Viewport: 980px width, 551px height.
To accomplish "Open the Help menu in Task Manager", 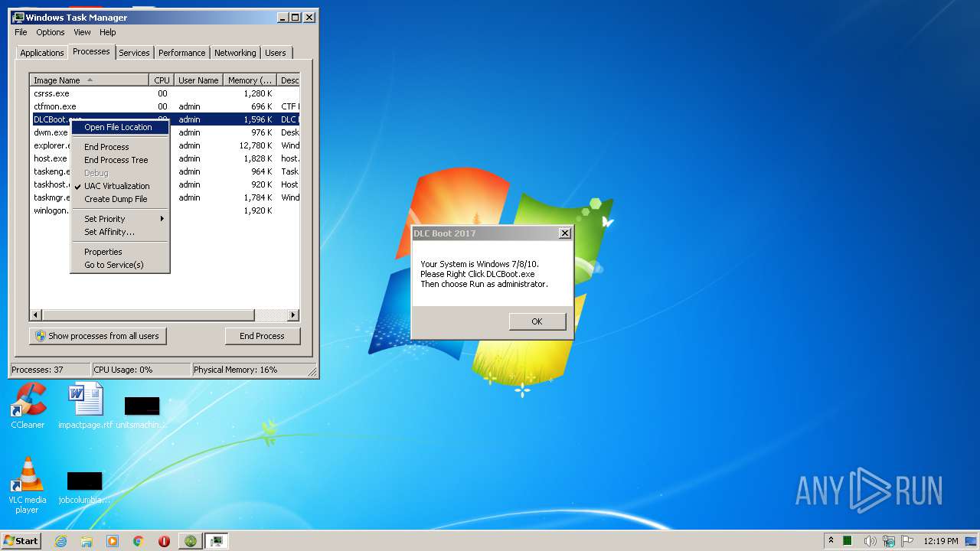I will 108,32.
